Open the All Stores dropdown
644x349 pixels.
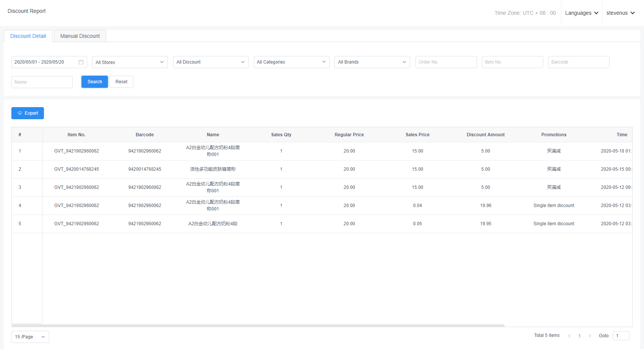coord(130,62)
